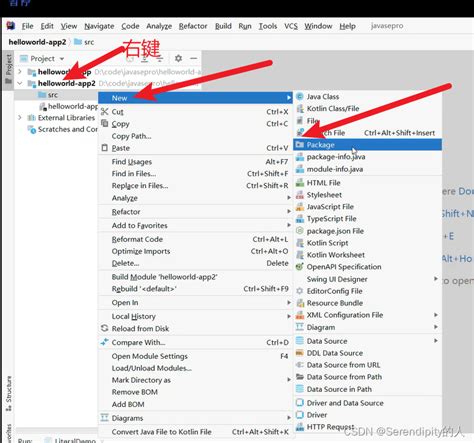The width and height of the screenshot is (474, 443).
Task: Expand the External Libraries node
Action: (20, 118)
